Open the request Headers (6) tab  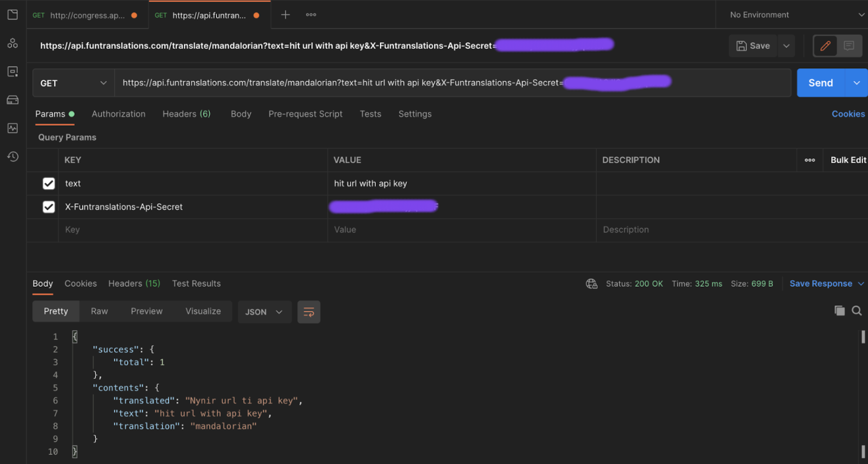coord(186,114)
